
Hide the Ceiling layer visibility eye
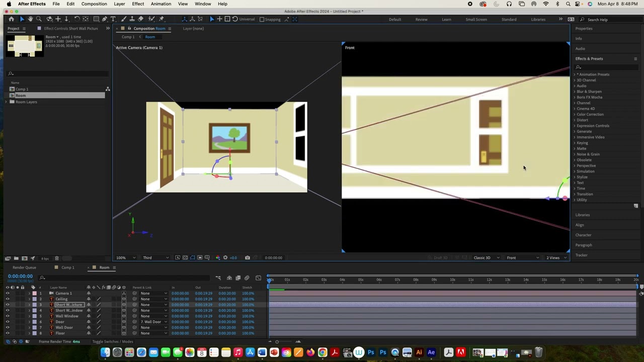[x=7, y=299]
